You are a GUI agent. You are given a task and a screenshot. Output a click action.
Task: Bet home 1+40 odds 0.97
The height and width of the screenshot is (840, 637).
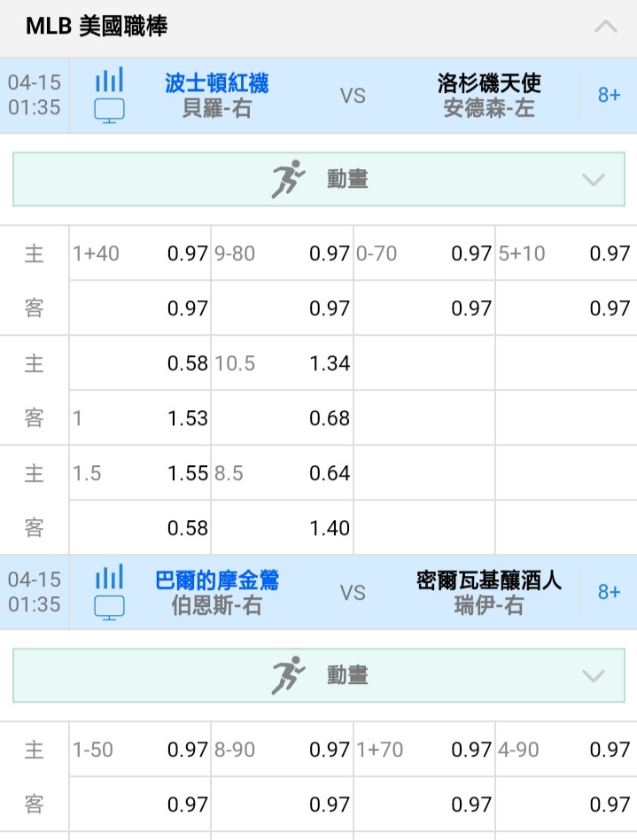(x=140, y=253)
